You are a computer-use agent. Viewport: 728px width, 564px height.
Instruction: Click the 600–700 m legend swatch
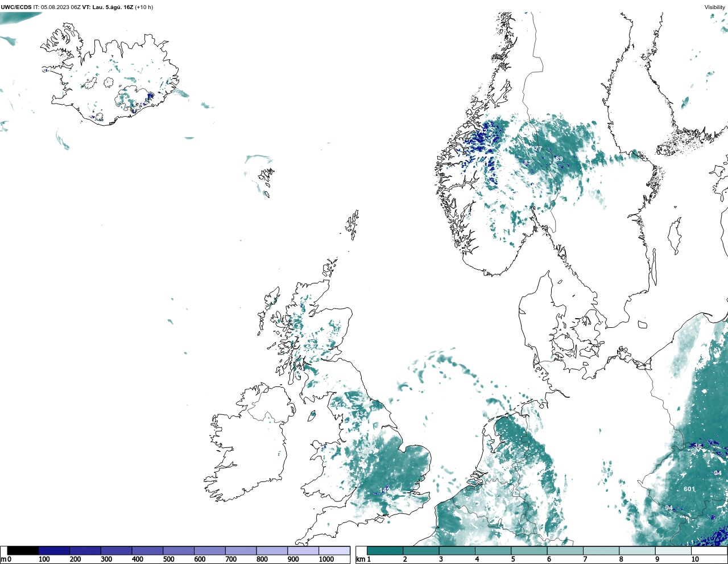[209, 551]
